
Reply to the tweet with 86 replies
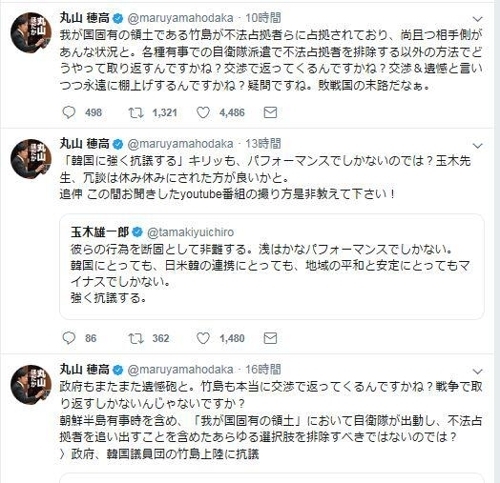click(69, 338)
